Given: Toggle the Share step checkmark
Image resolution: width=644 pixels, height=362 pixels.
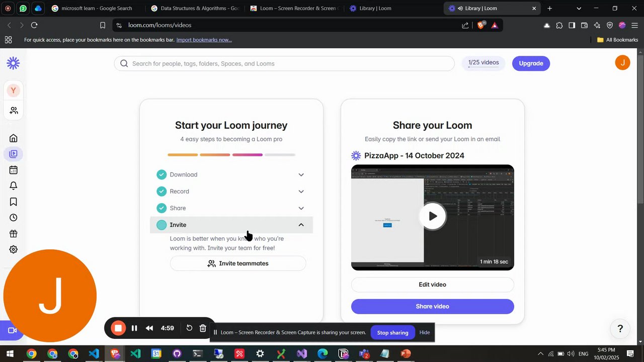Looking at the screenshot, I should (162, 208).
